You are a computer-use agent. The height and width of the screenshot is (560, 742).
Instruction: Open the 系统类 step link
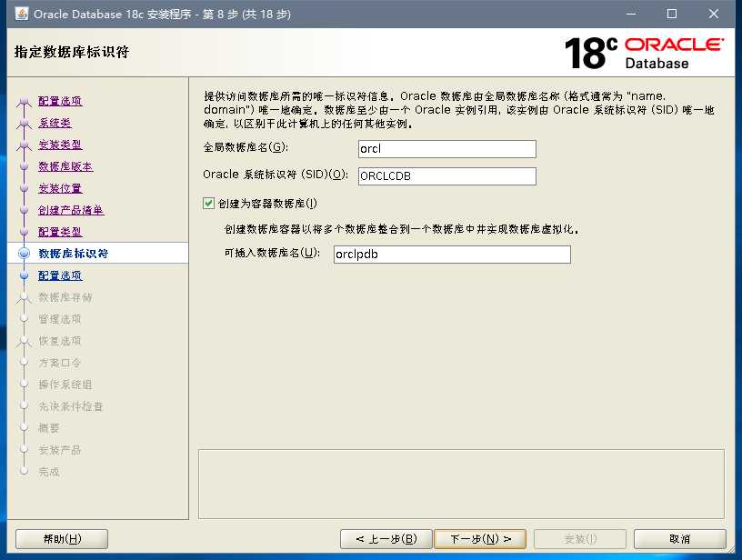pyautogui.click(x=55, y=123)
